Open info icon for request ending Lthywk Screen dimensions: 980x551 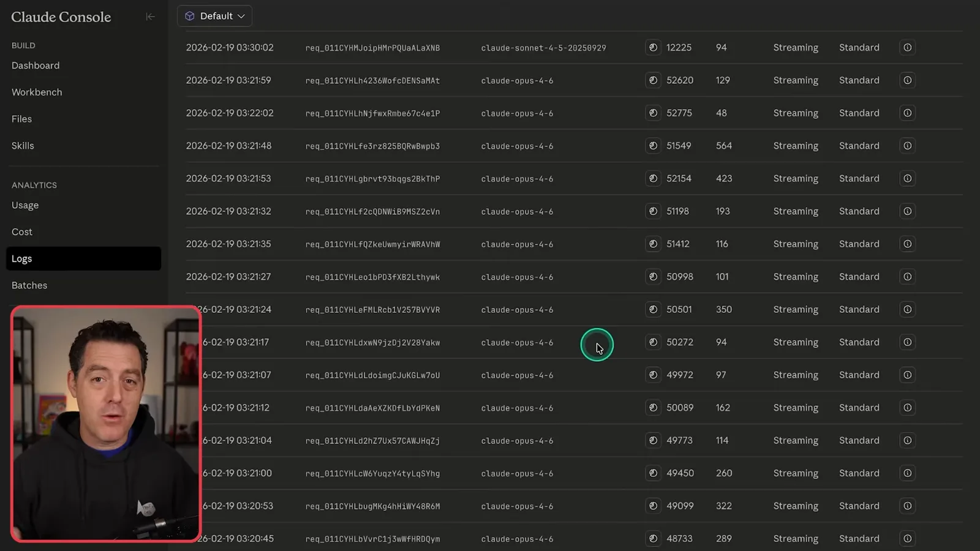[x=908, y=277]
